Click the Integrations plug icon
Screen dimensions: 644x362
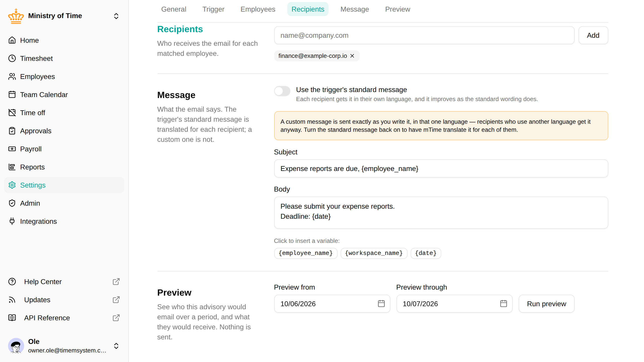tap(12, 221)
